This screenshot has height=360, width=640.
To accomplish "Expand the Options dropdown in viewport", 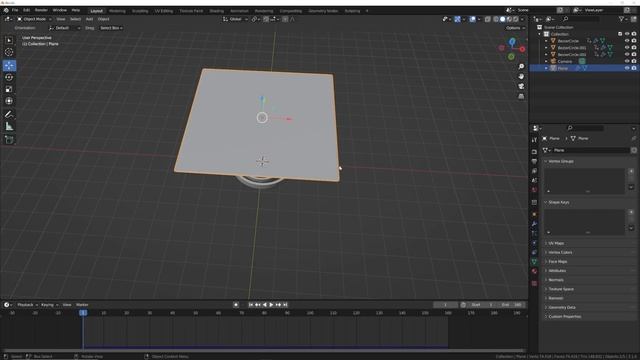I will click(515, 28).
